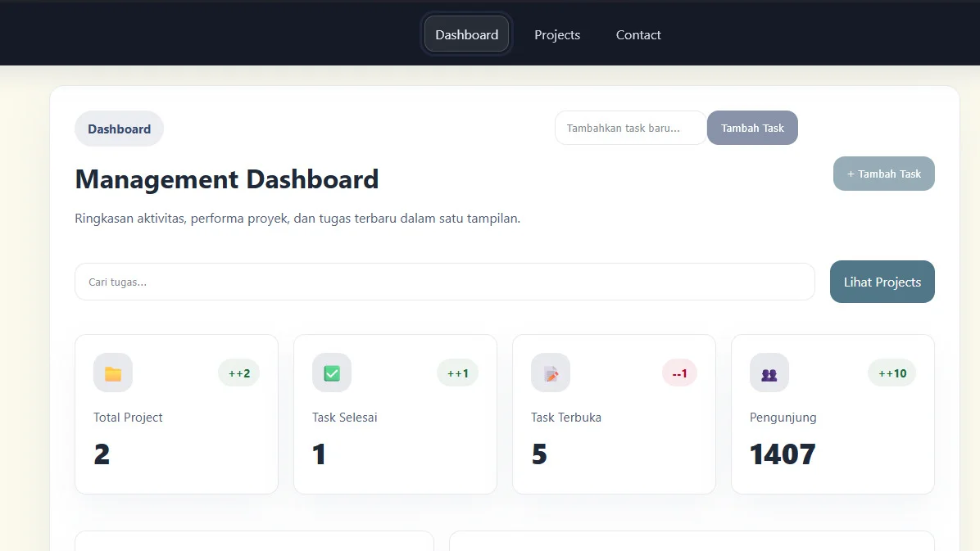Switch to the Projects page
Screen dimensions: 980x551
[557, 34]
